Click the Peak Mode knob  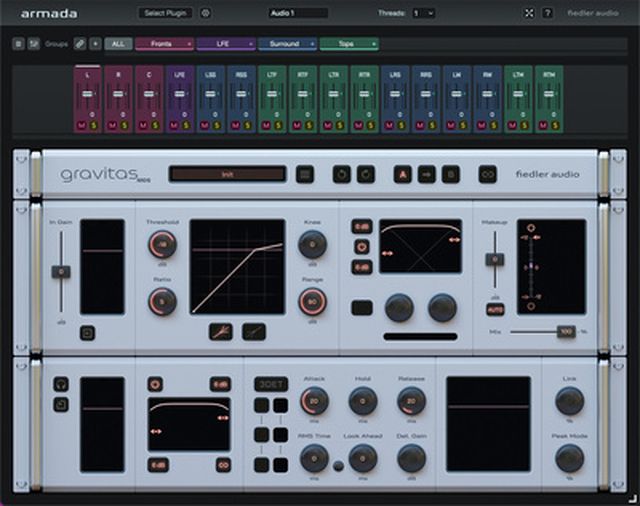coord(570,458)
